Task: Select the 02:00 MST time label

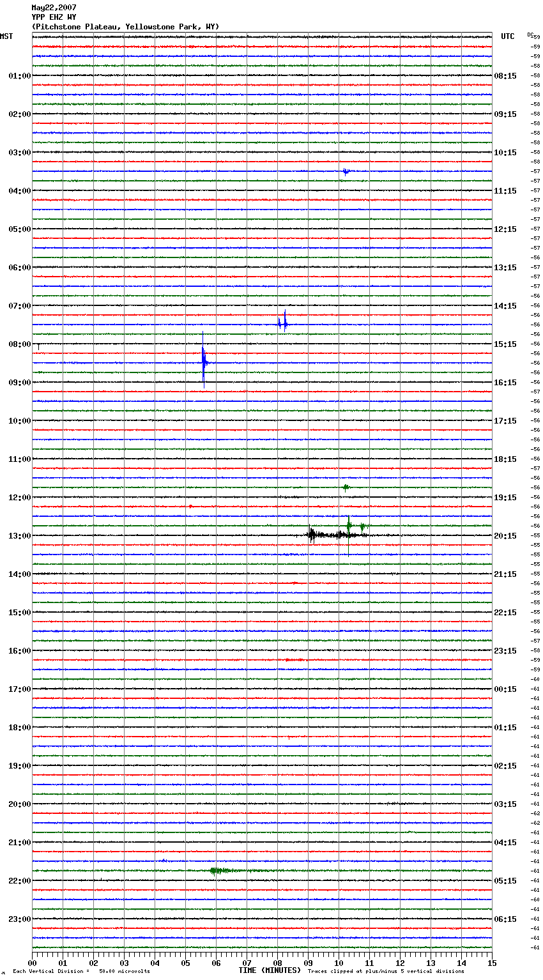Action: coord(19,114)
